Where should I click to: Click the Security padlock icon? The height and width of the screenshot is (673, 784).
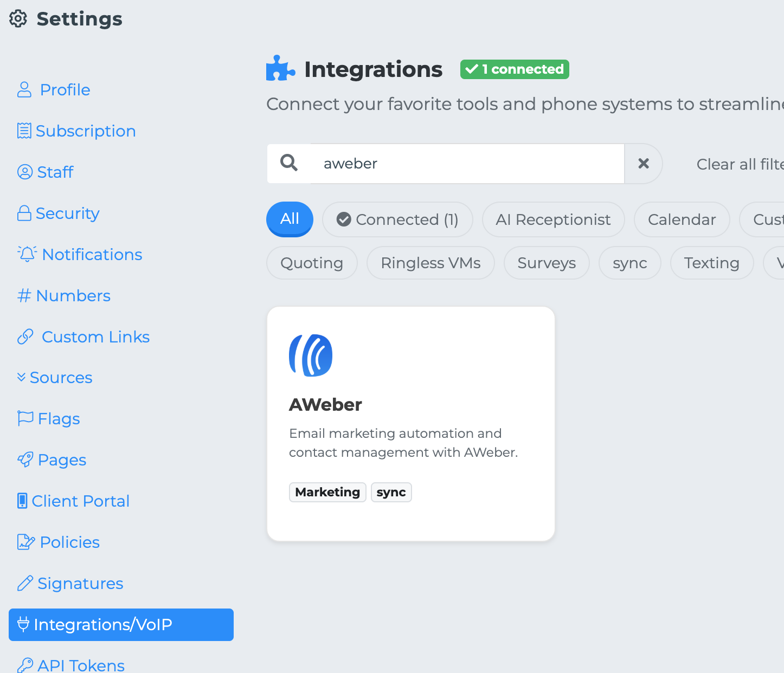pos(24,213)
